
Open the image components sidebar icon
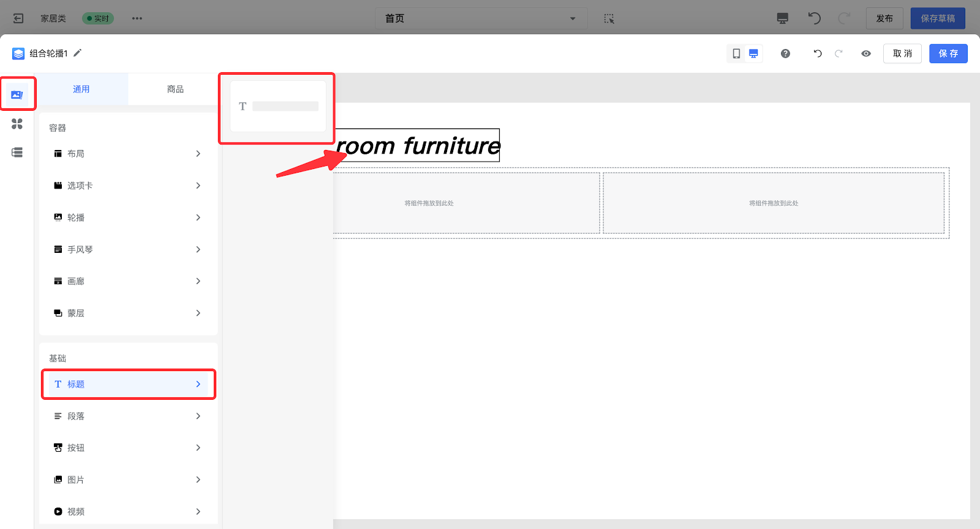[x=17, y=94]
